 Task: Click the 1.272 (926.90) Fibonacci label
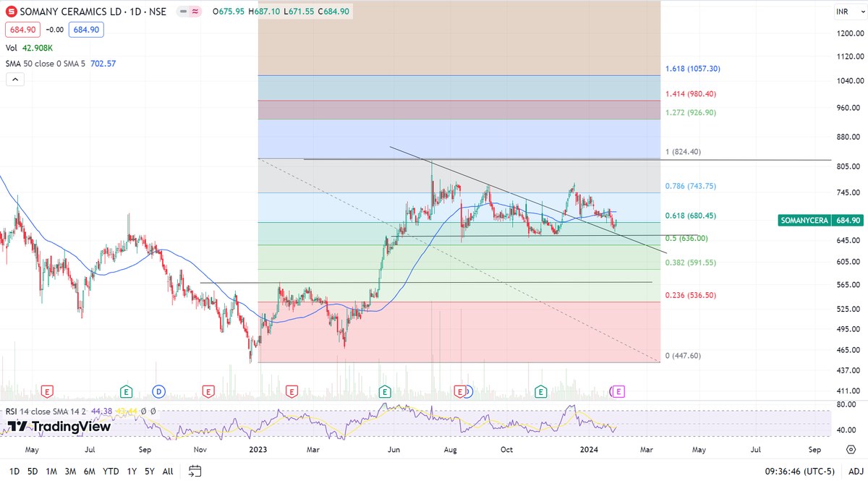690,113
